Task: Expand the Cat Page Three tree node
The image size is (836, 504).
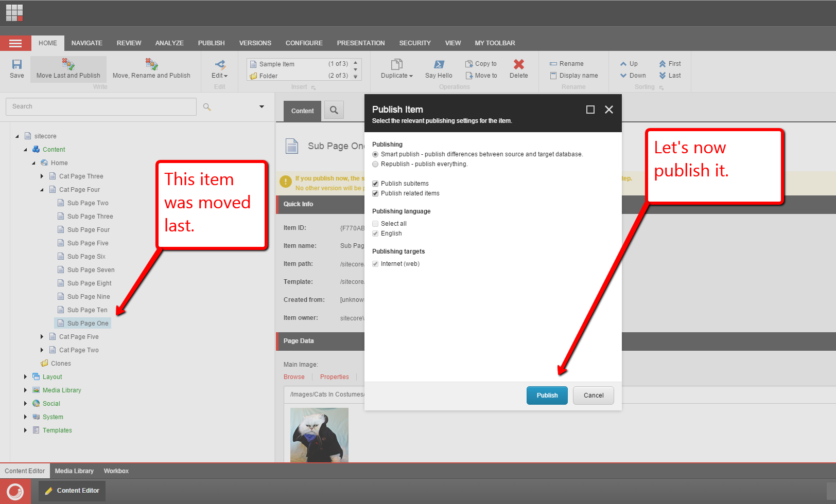Action: tap(42, 176)
